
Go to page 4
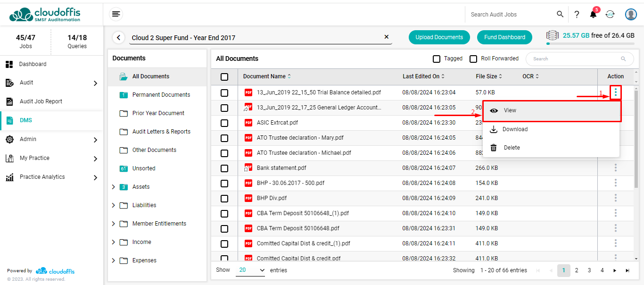[x=602, y=270]
